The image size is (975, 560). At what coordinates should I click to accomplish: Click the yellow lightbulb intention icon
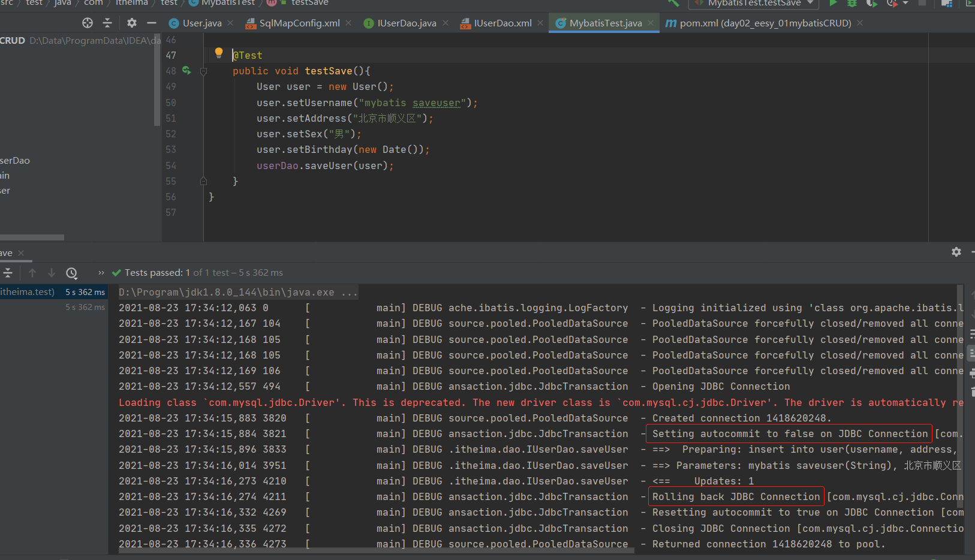point(219,53)
